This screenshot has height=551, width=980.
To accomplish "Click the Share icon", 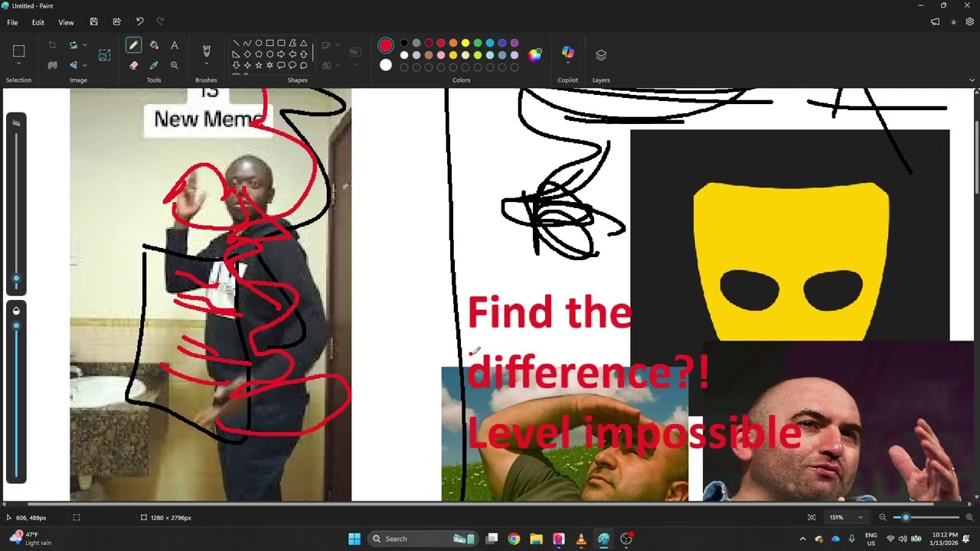I will click(x=116, y=22).
